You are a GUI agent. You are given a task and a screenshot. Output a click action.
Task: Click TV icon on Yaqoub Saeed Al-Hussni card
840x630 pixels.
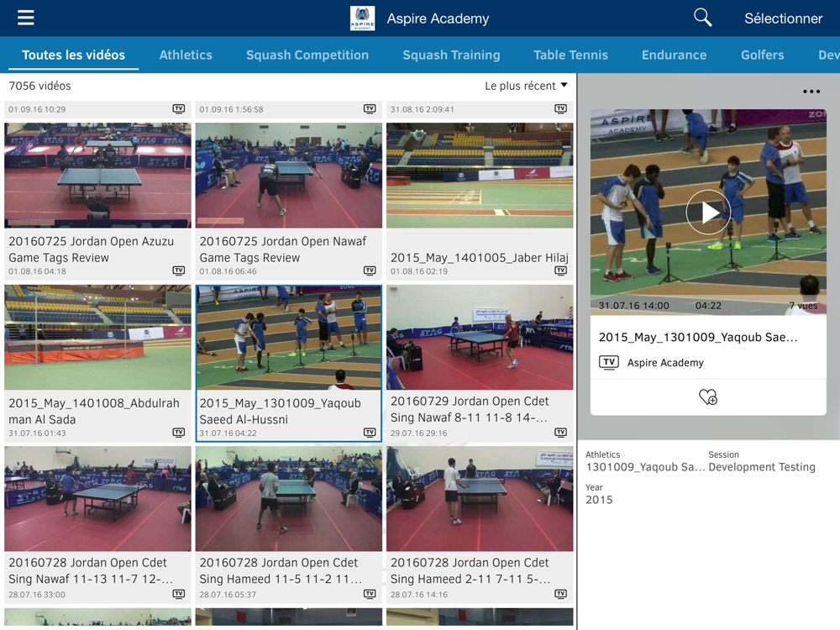370,433
